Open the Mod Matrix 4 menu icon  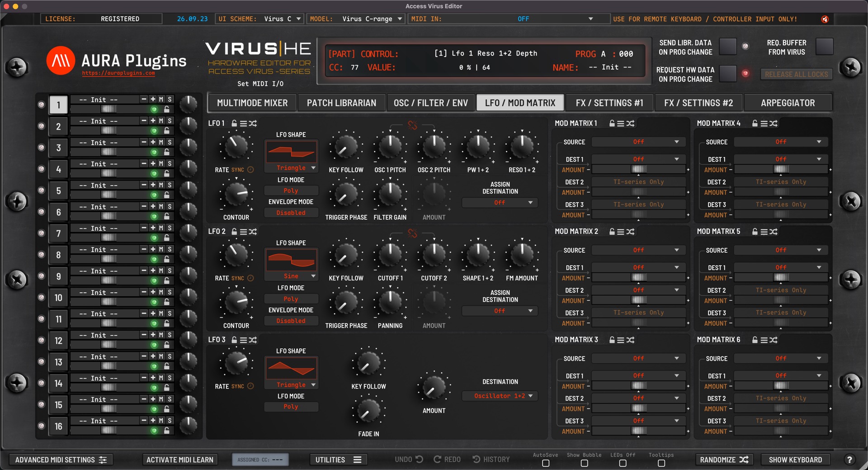(764, 123)
